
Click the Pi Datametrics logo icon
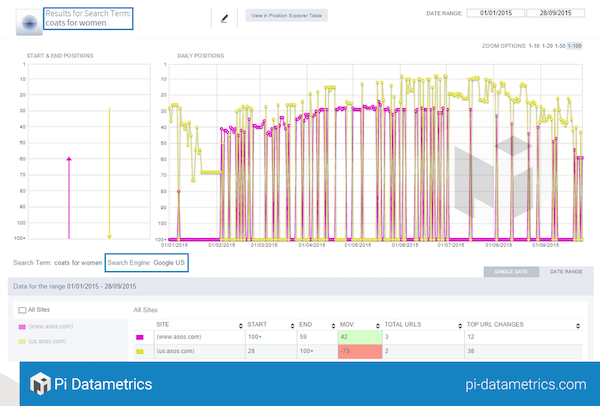click(x=40, y=383)
